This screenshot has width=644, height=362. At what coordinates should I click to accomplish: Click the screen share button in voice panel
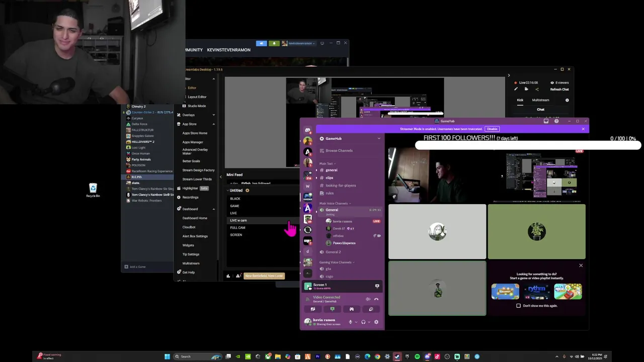(332, 309)
